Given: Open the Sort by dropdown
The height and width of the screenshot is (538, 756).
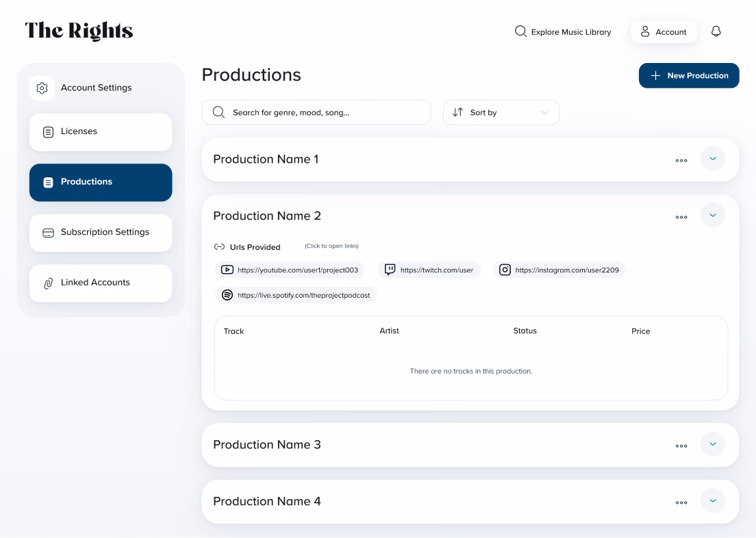Looking at the screenshot, I should click(x=501, y=112).
